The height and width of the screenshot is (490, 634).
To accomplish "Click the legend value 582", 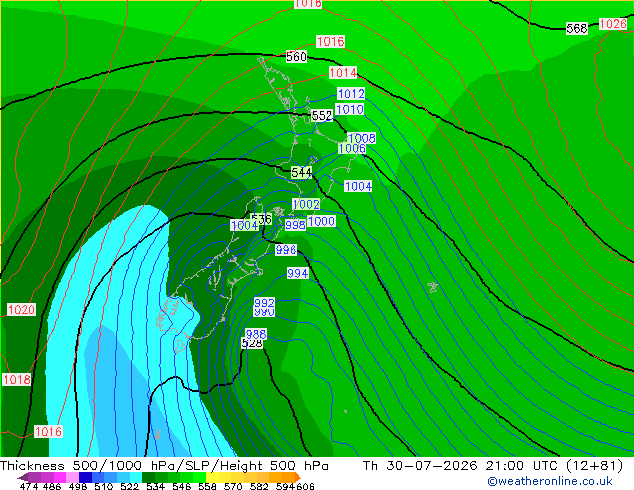I will point(259,486).
